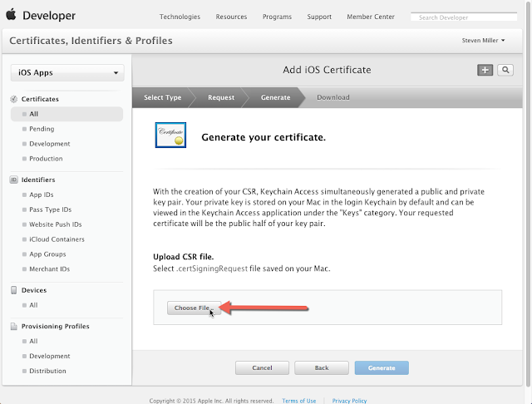Screen dimensions: 532x404
Task: Open the iOS Apps platform dropdown
Action: pos(67,72)
